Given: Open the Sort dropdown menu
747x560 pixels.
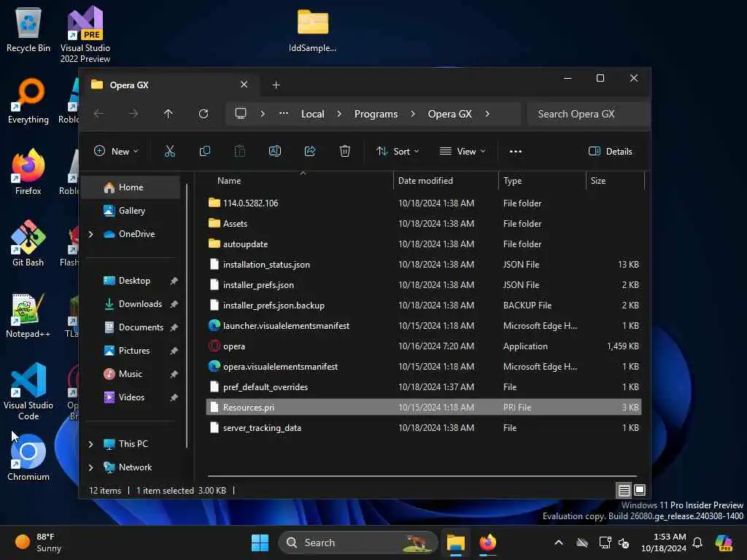Looking at the screenshot, I should pyautogui.click(x=398, y=152).
